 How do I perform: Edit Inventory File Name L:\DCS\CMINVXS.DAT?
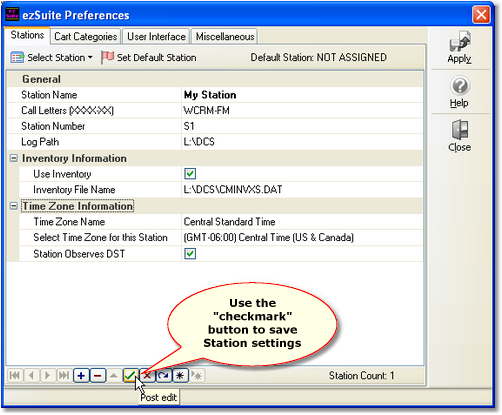point(302,190)
